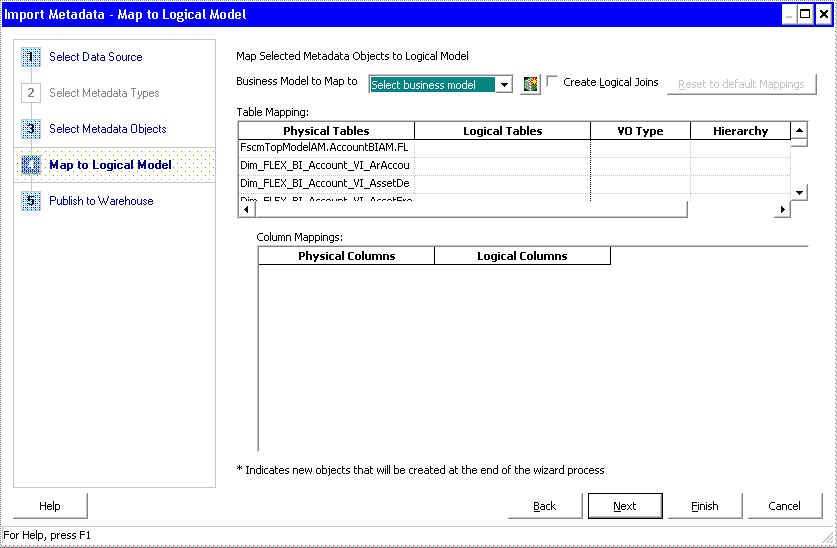The image size is (837, 548).
Task: Click Reset to default Mappings button
Action: (x=741, y=84)
